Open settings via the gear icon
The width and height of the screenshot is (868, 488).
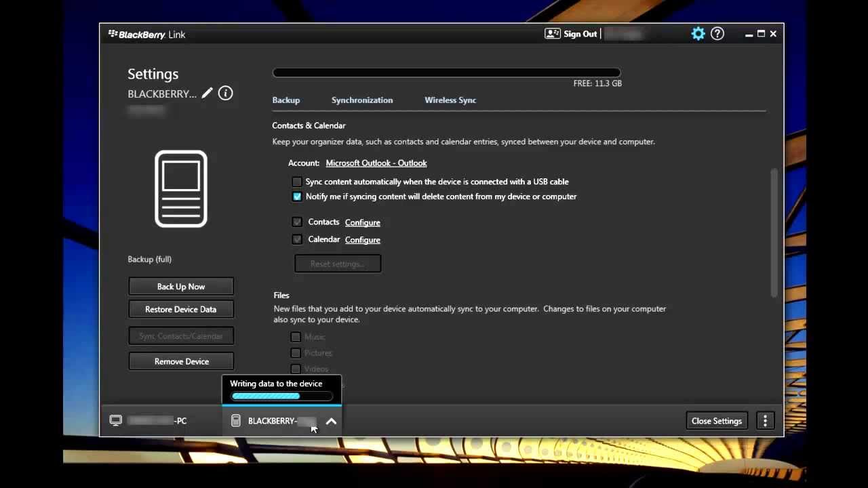[x=698, y=34]
